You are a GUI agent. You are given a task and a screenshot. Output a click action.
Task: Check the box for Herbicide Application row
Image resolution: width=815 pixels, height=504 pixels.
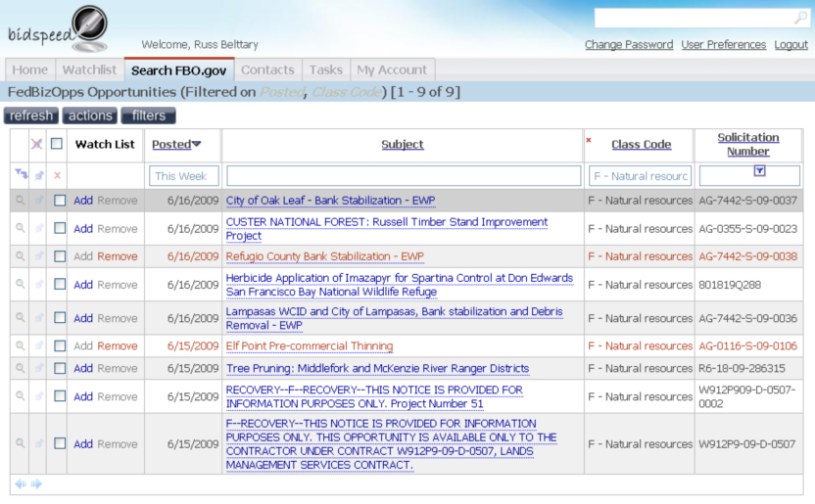pos(60,285)
